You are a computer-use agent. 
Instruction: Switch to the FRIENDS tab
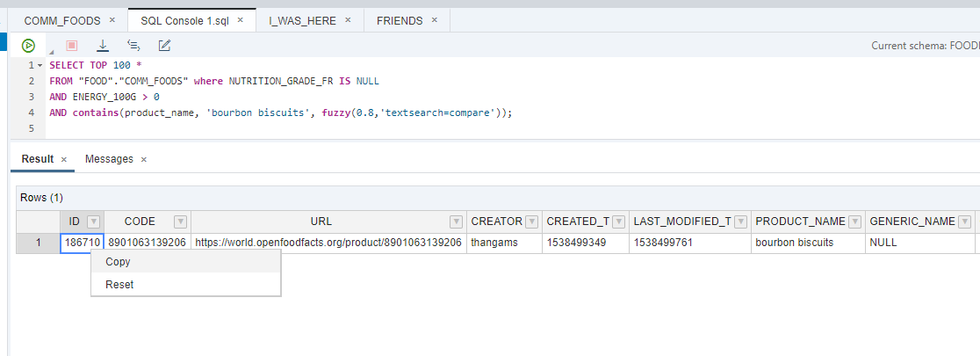pos(400,20)
